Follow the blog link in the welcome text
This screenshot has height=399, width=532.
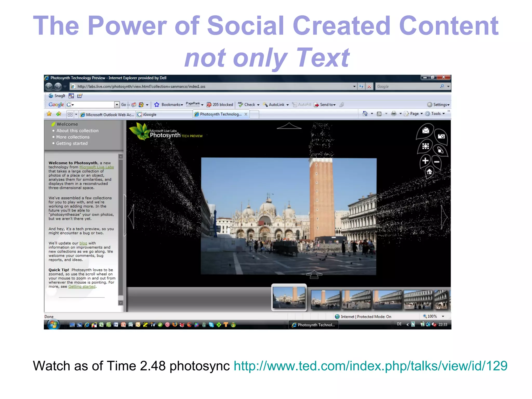(x=83, y=243)
